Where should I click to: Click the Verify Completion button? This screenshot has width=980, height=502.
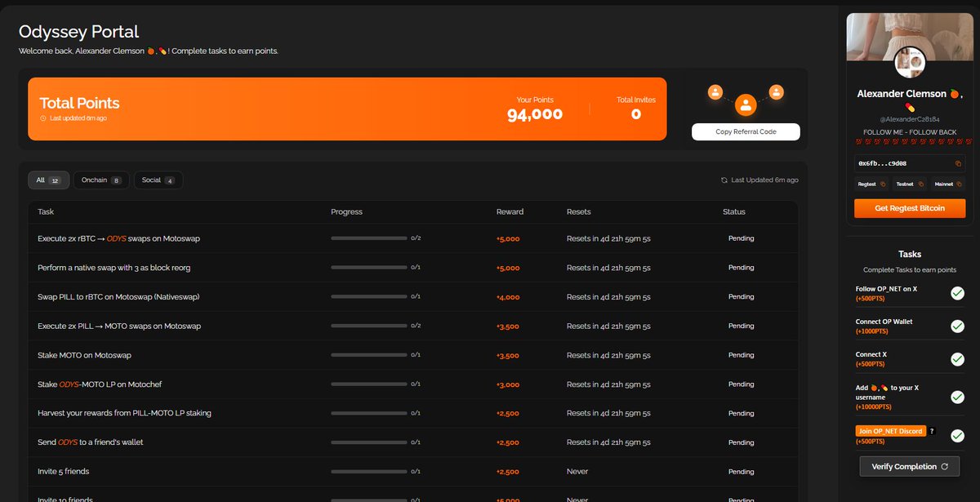909,466
